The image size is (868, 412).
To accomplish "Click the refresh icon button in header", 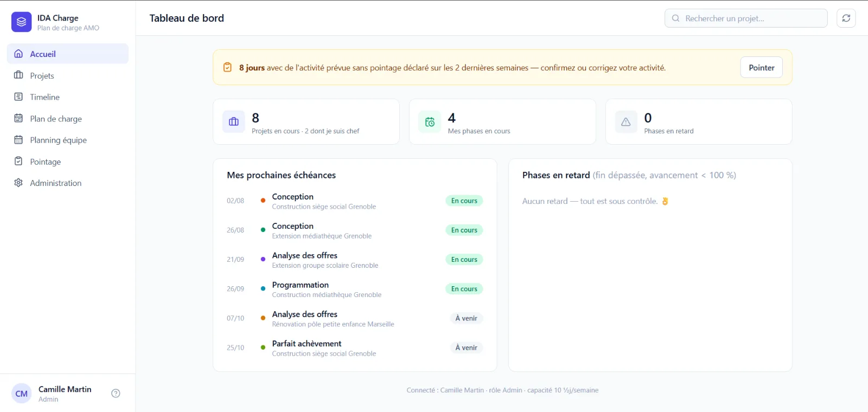I will [x=846, y=18].
